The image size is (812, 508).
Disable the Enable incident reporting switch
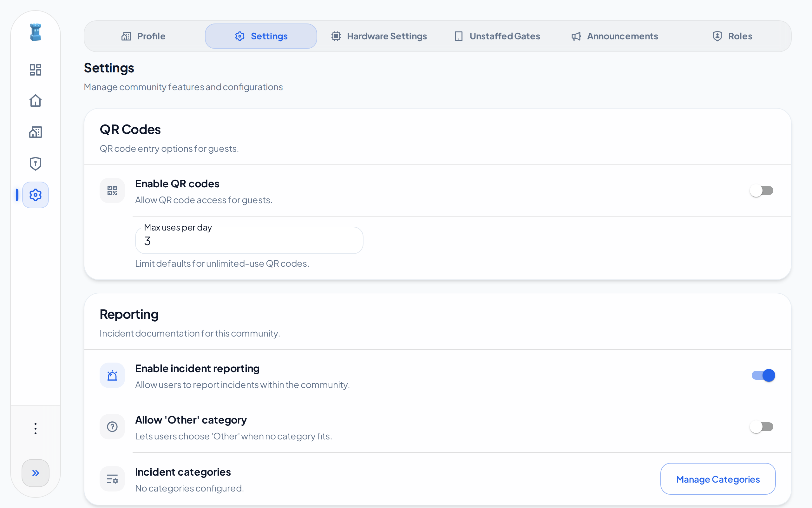coord(763,375)
